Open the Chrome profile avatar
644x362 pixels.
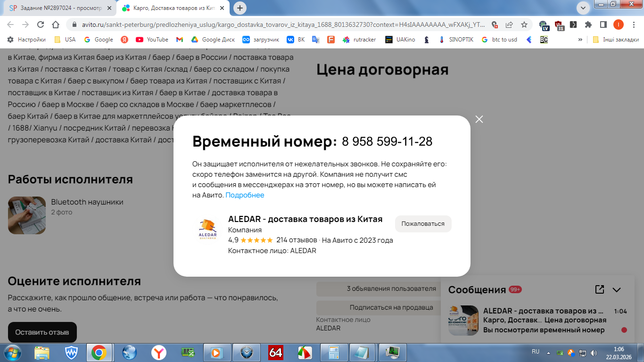coord(619,25)
